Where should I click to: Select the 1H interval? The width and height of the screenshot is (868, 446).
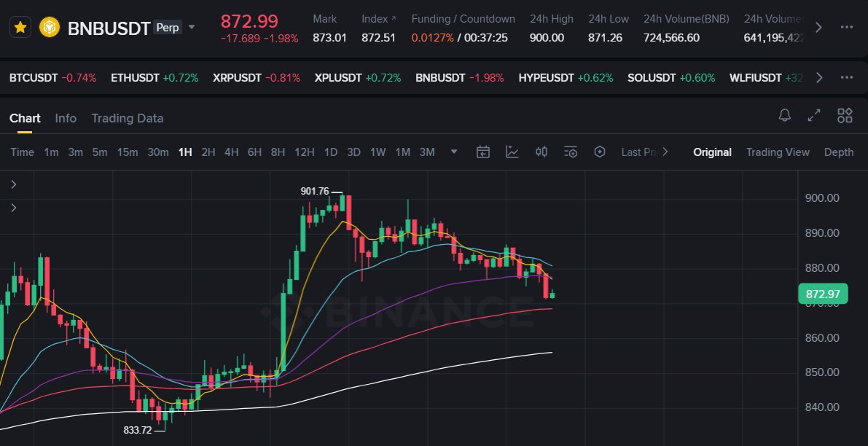pyautogui.click(x=185, y=152)
